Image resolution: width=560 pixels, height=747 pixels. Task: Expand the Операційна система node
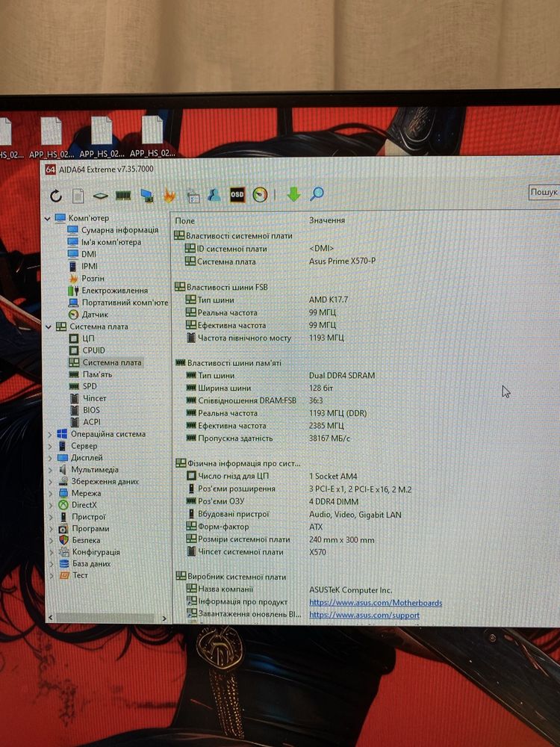(50, 435)
